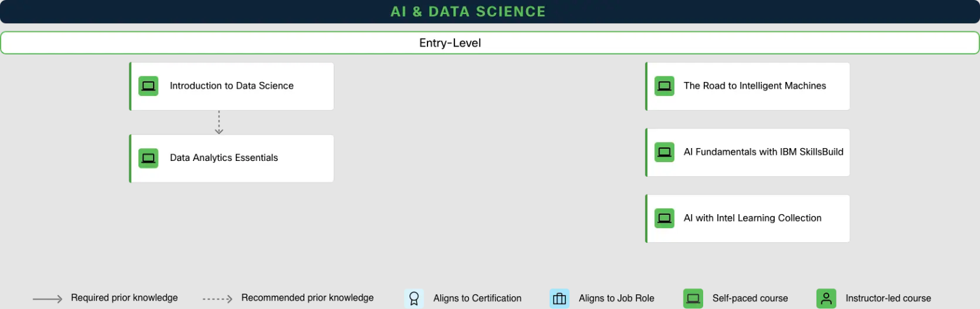Click laptop icon beside The Road to Intelligent Machines

click(664, 86)
